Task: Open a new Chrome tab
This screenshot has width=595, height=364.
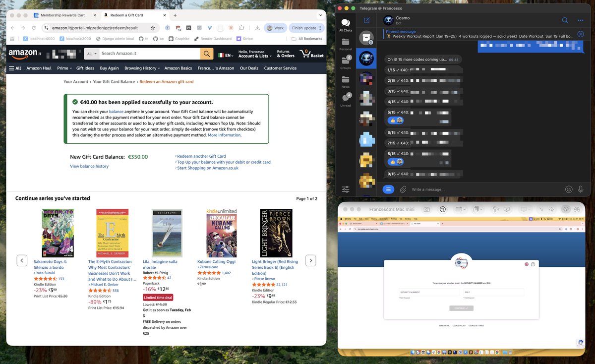Action: [x=175, y=15]
